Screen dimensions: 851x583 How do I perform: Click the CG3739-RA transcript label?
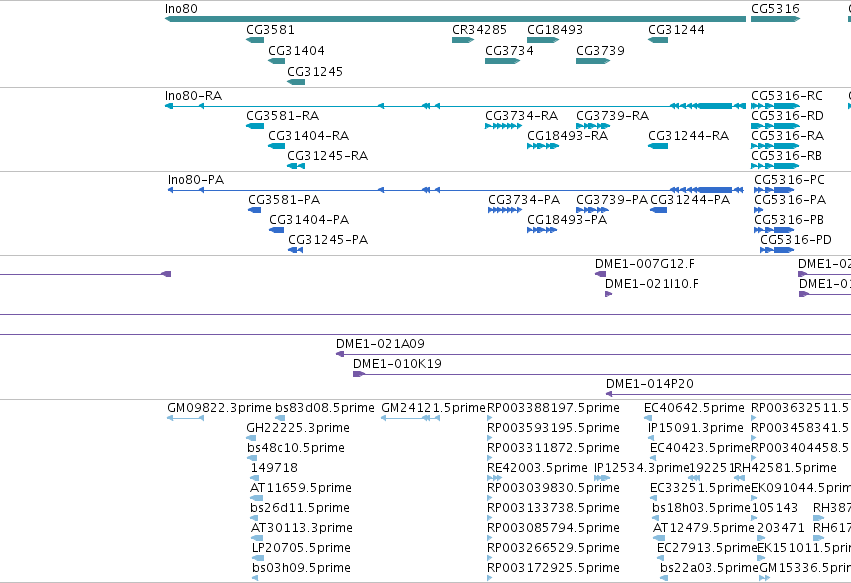pyautogui.click(x=612, y=116)
